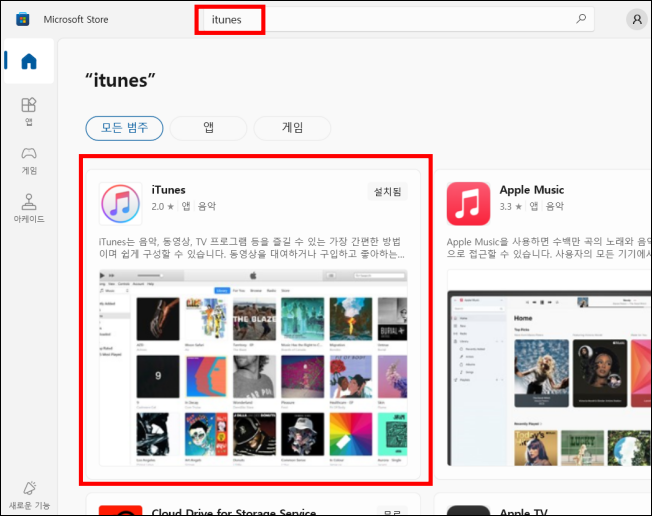Open the Apple TV result title
The height and width of the screenshot is (516, 652).
tap(523, 511)
